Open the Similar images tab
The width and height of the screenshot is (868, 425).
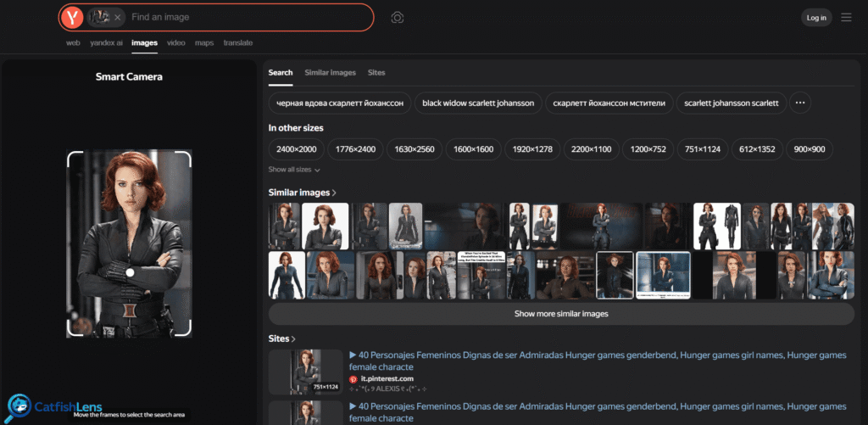coord(330,73)
